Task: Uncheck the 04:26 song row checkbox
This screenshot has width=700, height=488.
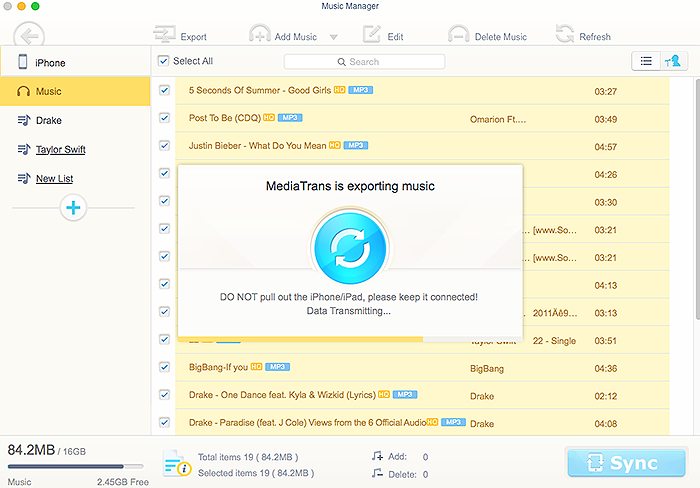Action: coord(164,173)
